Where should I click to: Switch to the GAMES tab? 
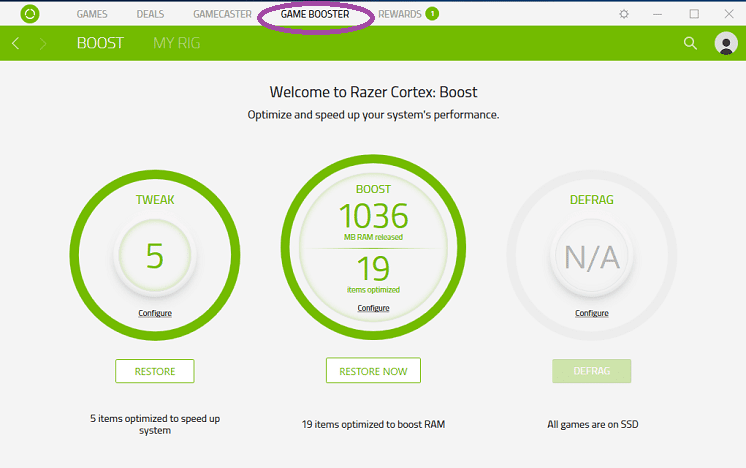click(92, 14)
